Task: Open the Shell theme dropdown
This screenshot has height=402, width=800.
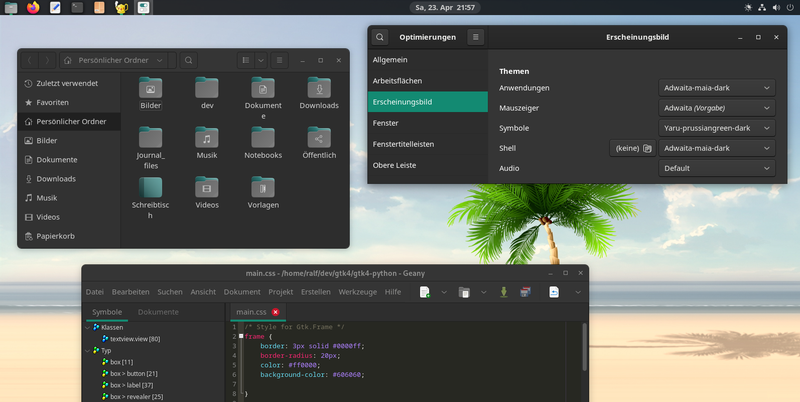Action: tap(717, 148)
